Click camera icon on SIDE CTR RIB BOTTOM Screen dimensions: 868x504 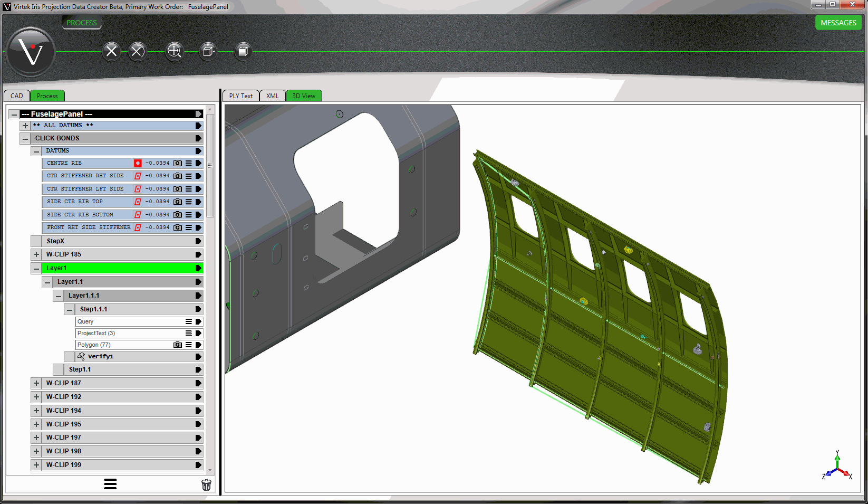pos(178,215)
